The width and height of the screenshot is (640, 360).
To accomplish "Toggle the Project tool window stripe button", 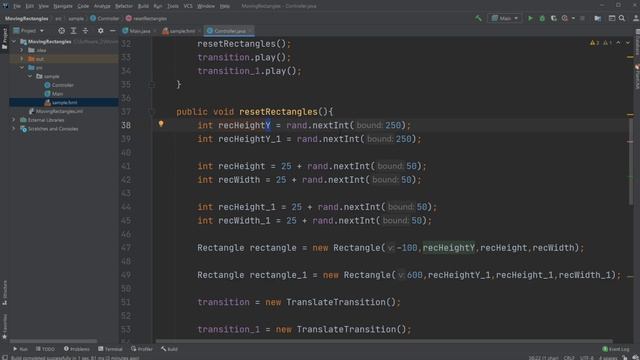I will pyautogui.click(x=4, y=39).
